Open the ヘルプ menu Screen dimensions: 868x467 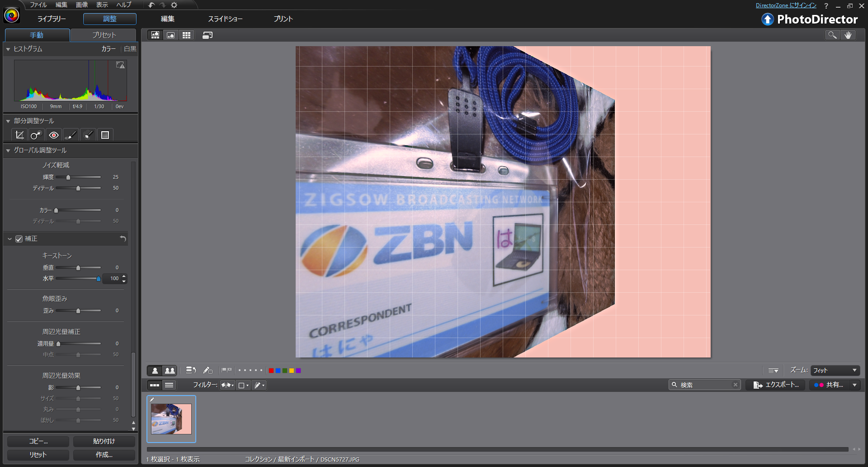(124, 5)
